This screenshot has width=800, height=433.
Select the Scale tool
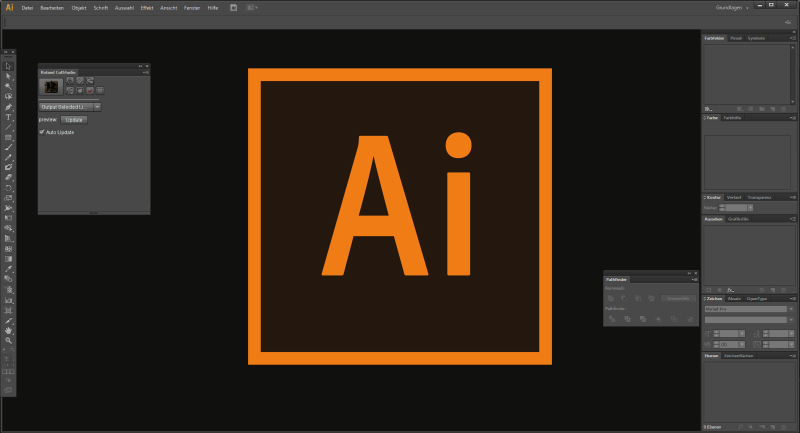click(8, 198)
